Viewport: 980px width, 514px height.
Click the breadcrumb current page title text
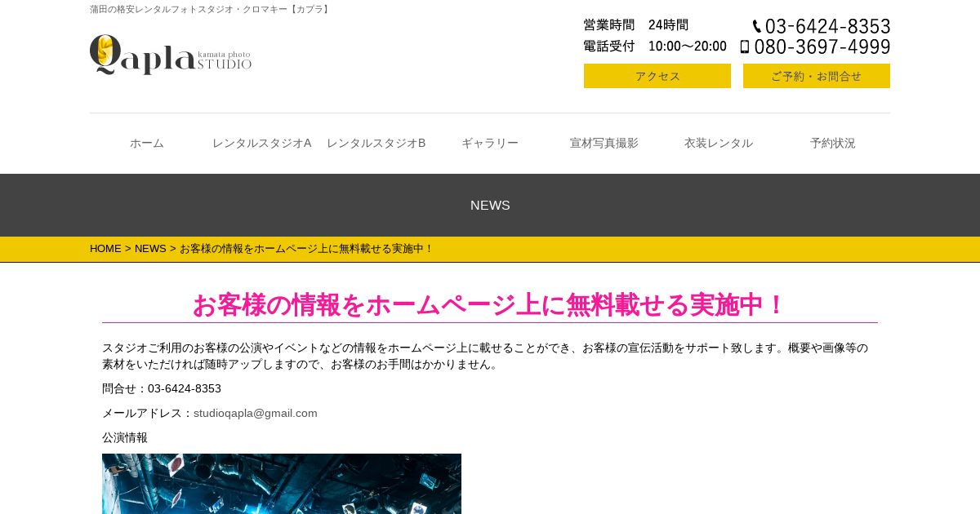click(x=306, y=249)
